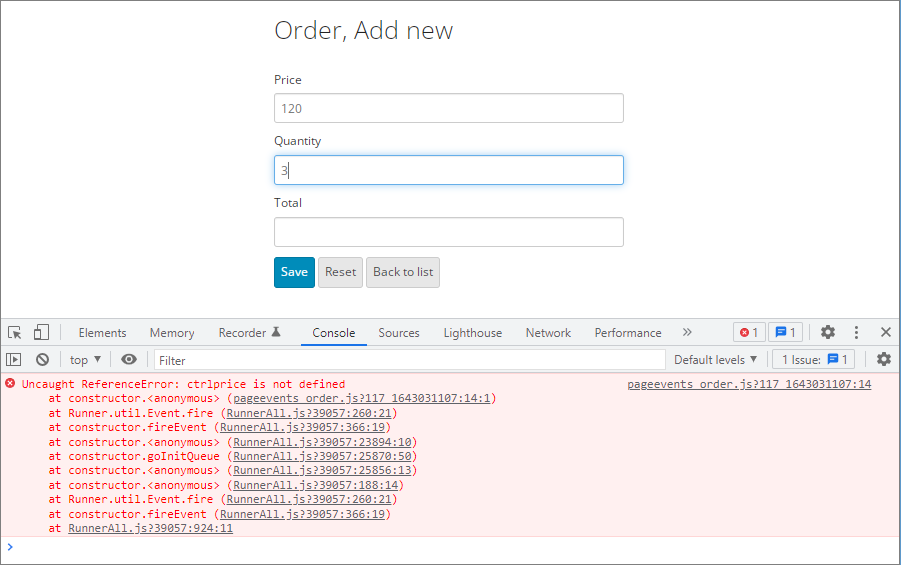Click the Back to list button
This screenshot has height=565, width=901.
pyautogui.click(x=402, y=272)
